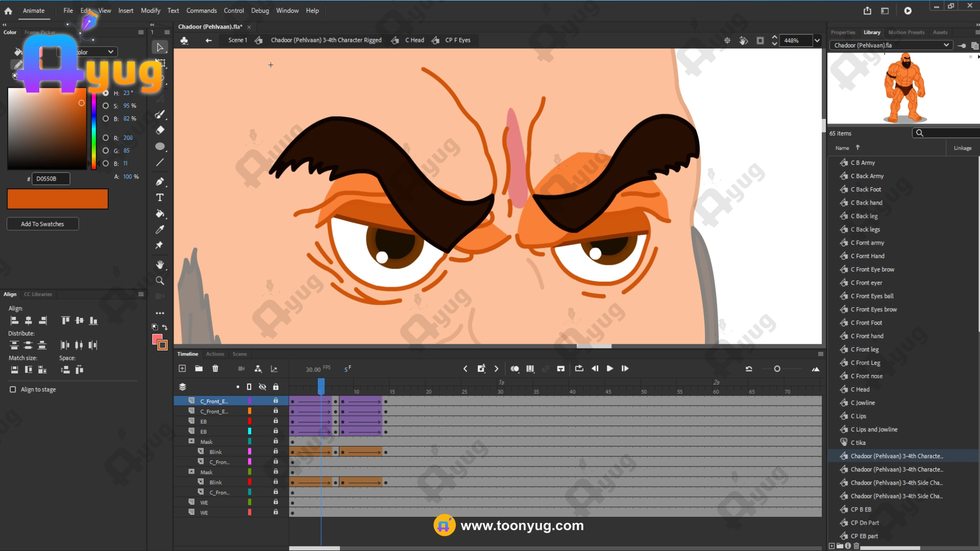
Task: Toggle lock on the Blink layer
Action: click(x=276, y=452)
